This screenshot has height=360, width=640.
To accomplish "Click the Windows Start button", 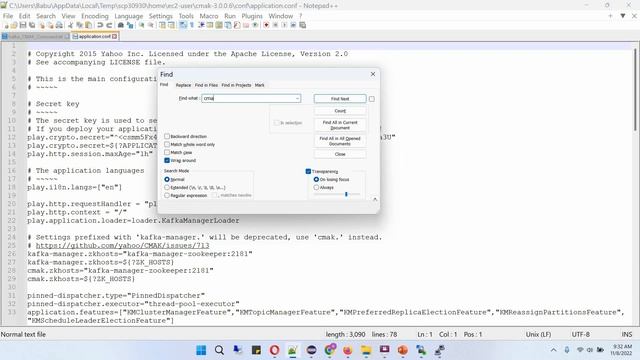I will (201, 350).
